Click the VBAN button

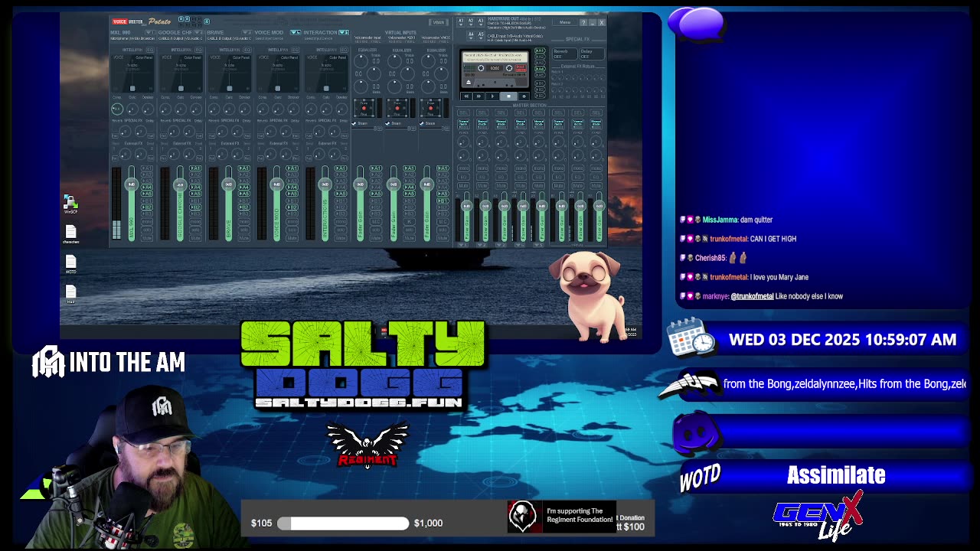pyautogui.click(x=439, y=22)
